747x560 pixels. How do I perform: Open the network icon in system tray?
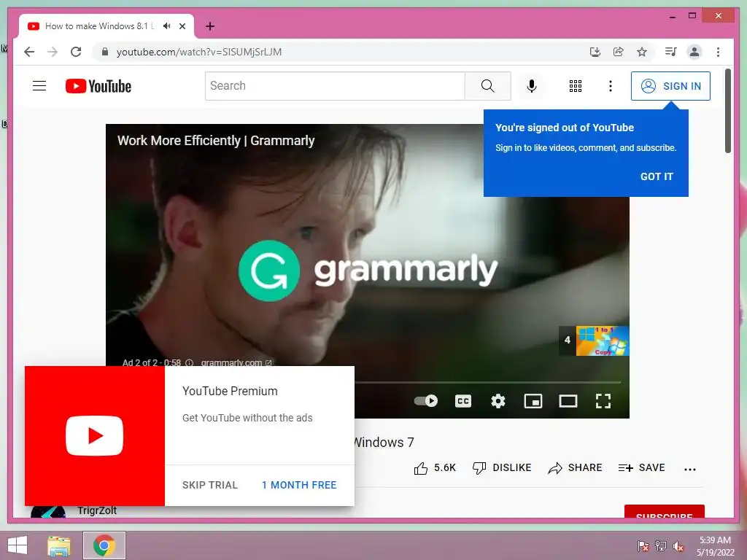661,546
